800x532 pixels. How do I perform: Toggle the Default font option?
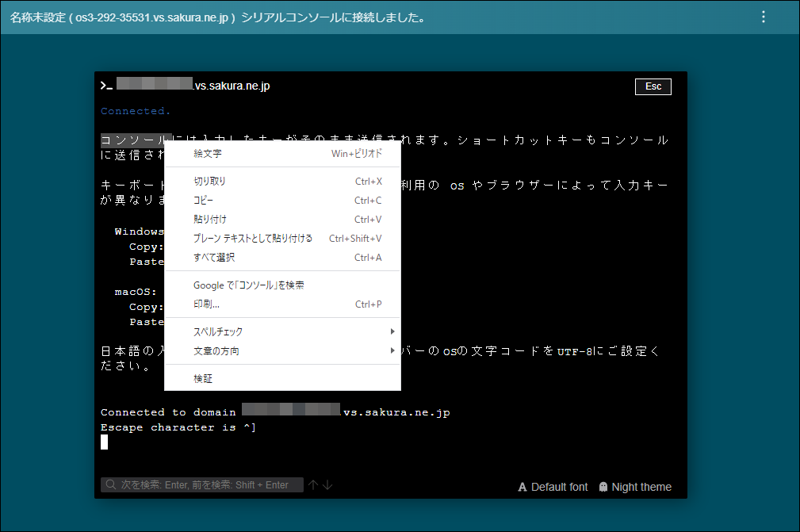point(553,487)
